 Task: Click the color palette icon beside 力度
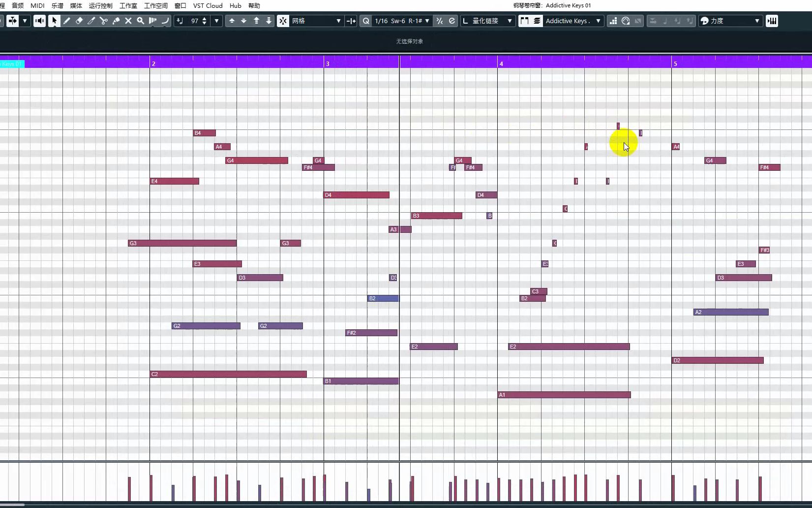click(704, 21)
